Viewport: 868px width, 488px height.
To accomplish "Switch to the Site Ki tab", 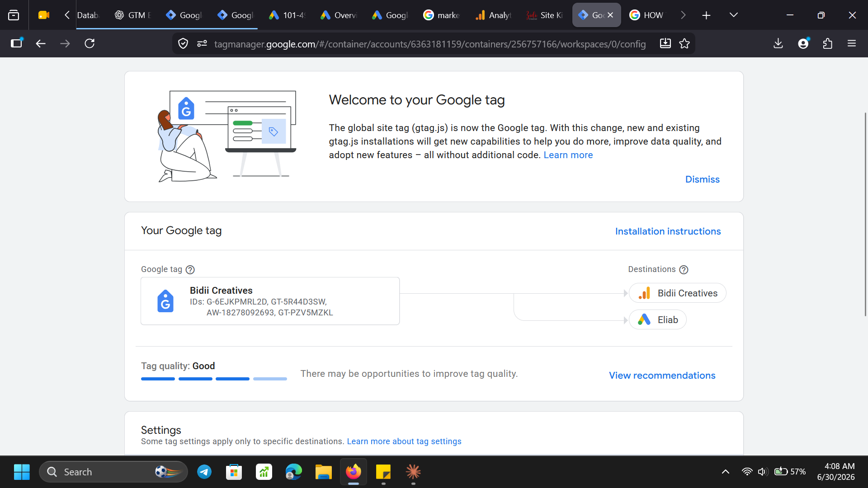I will [x=545, y=15].
